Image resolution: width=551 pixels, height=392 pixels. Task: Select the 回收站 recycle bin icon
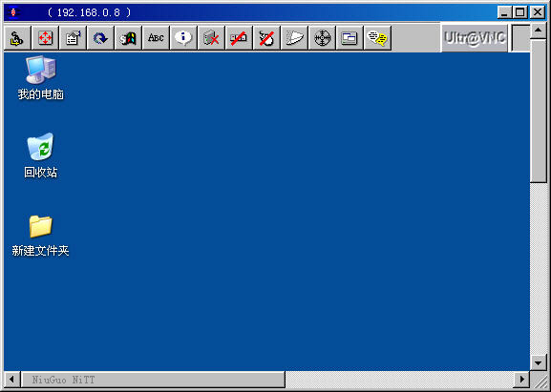(x=41, y=155)
